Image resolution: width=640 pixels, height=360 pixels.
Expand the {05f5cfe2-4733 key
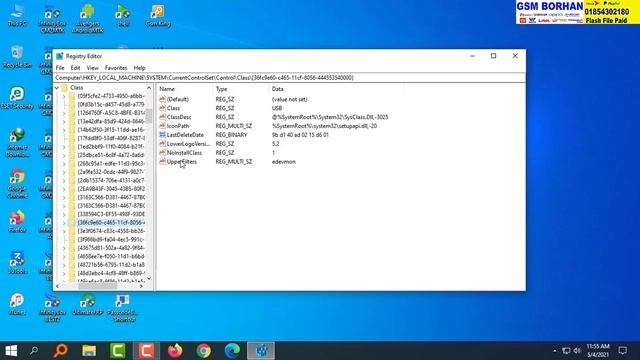point(64,96)
